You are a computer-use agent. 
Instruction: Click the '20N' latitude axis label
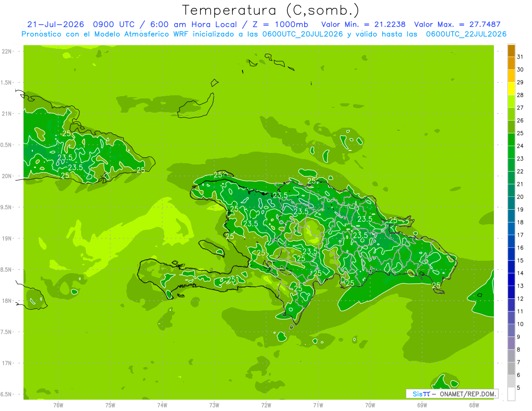coord(8,176)
